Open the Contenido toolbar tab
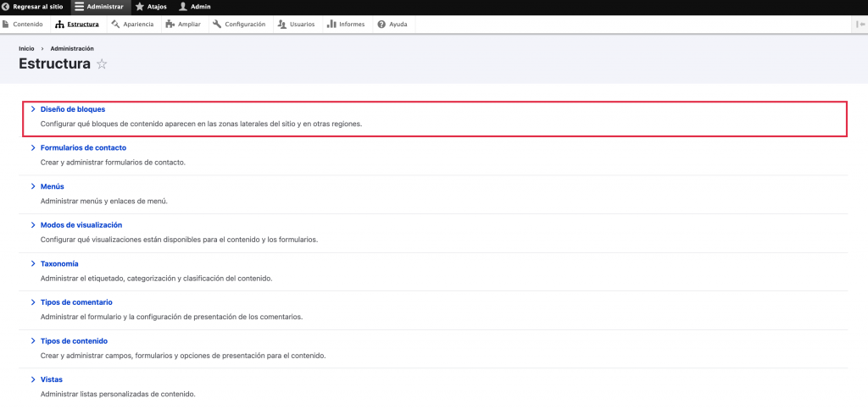This screenshot has width=868, height=409. pyautogui.click(x=23, y=25)
